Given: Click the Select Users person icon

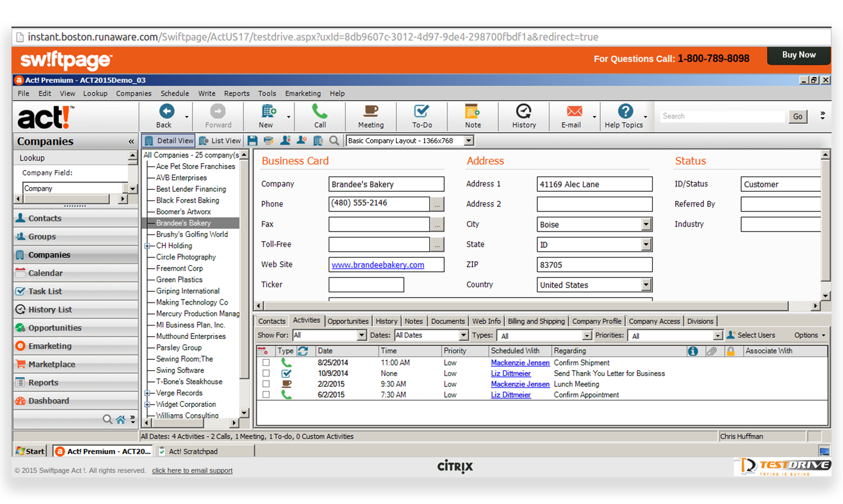Looking at the screenshot, I should (731, 335).
